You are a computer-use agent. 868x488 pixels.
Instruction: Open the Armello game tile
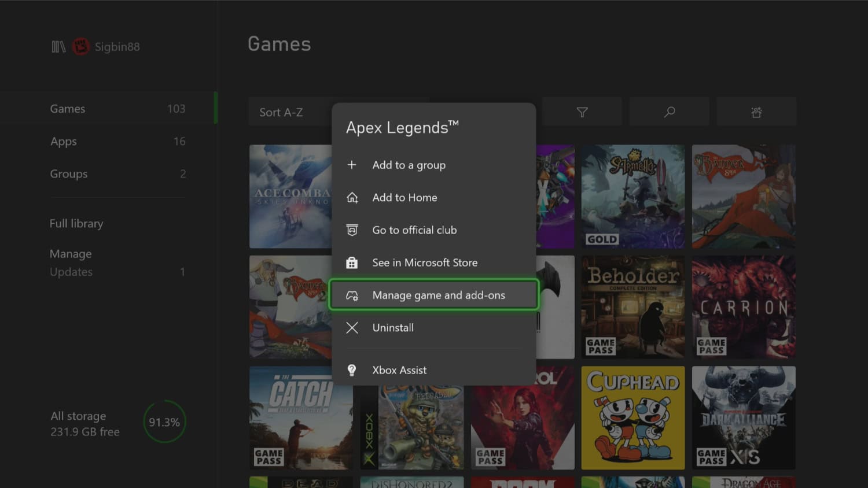(633, 197)
